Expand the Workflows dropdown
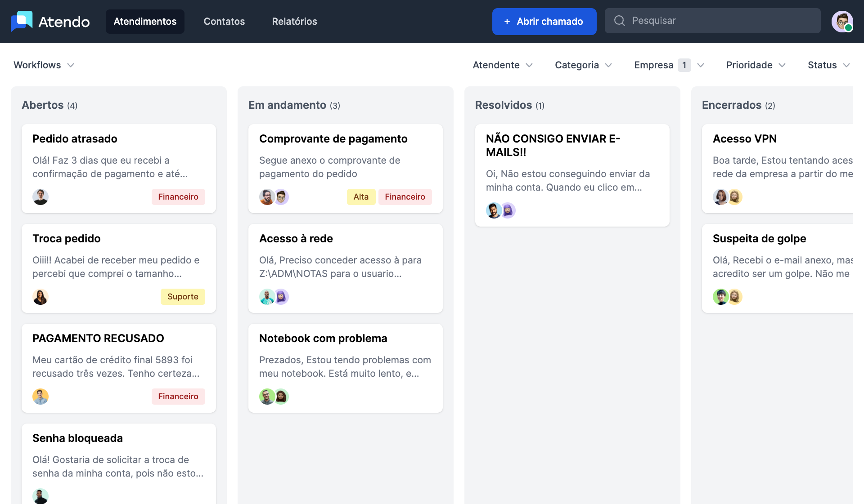The image size is (864, 504). coord(44,65)
